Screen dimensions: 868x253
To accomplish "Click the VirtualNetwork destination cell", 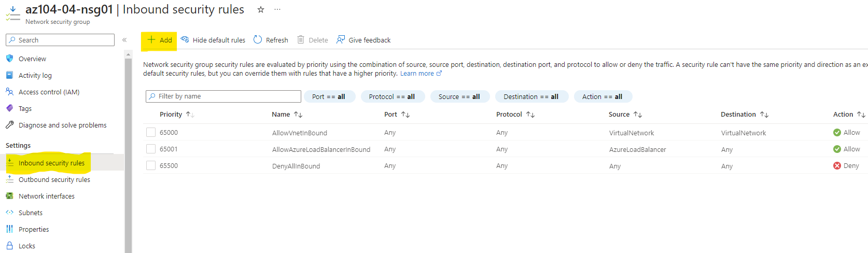I will pyautogui.click(x=744, y=133).
